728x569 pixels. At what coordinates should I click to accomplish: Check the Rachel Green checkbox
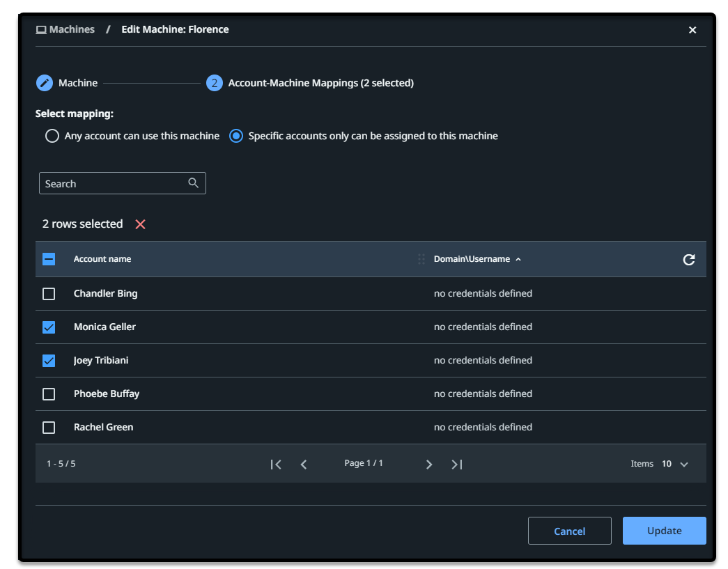[49, 428]
